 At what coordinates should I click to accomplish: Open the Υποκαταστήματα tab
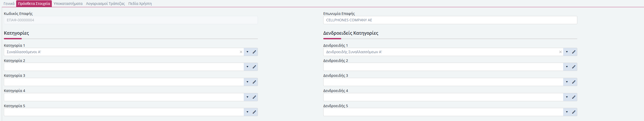click(x=68, y=4)
